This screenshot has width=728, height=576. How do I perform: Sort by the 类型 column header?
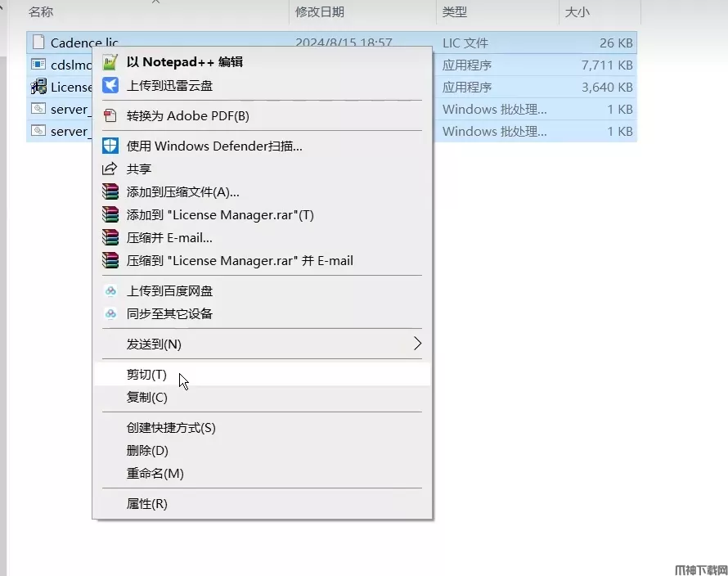point(454,11)
